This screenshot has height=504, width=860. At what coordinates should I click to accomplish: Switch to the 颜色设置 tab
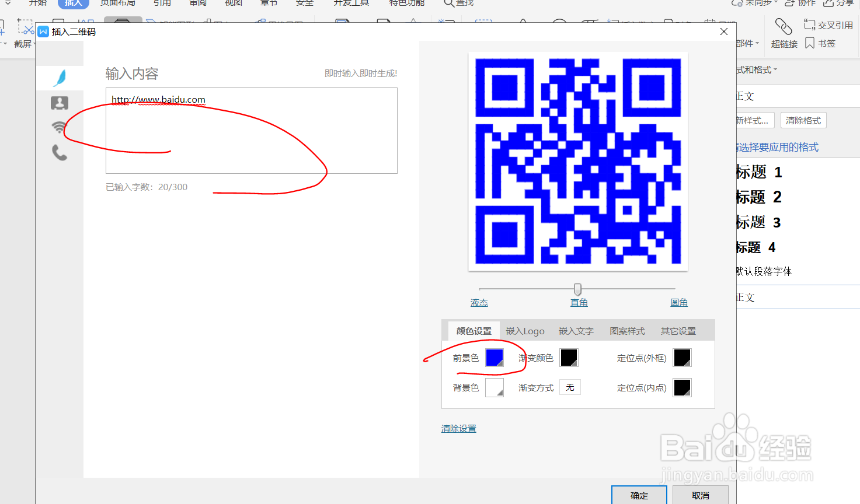pyautogui.click(x=474, y=331)
